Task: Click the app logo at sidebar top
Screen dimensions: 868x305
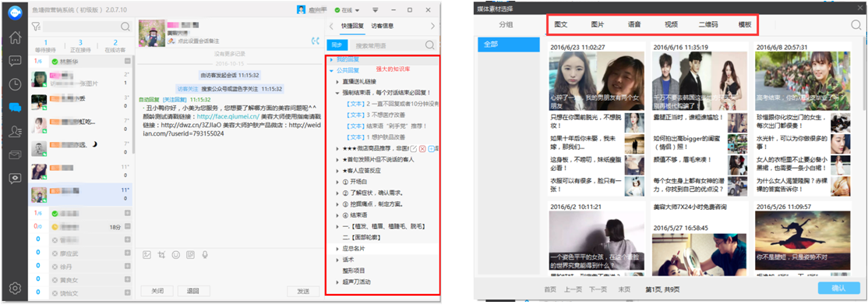Action: [15, 12]
